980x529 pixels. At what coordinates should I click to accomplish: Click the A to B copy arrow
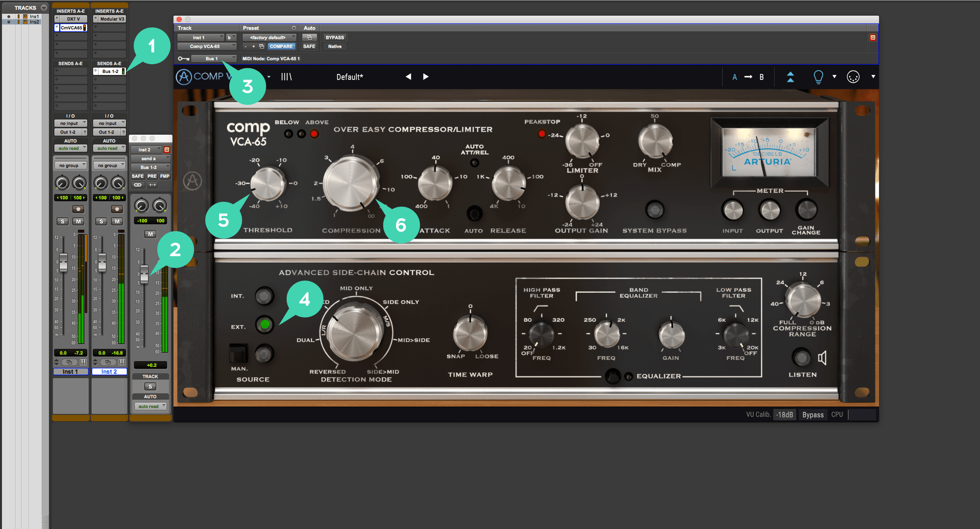(748, 77)
